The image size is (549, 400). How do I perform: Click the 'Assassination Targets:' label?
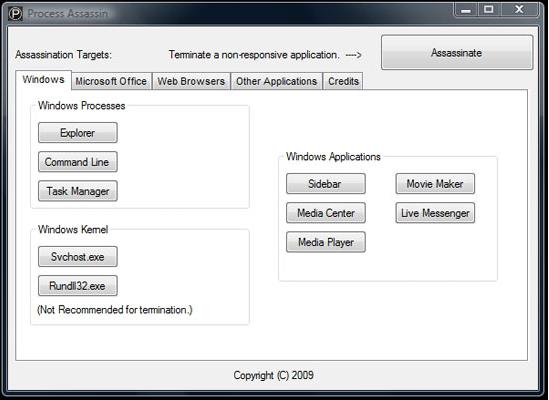click(63, 55)
